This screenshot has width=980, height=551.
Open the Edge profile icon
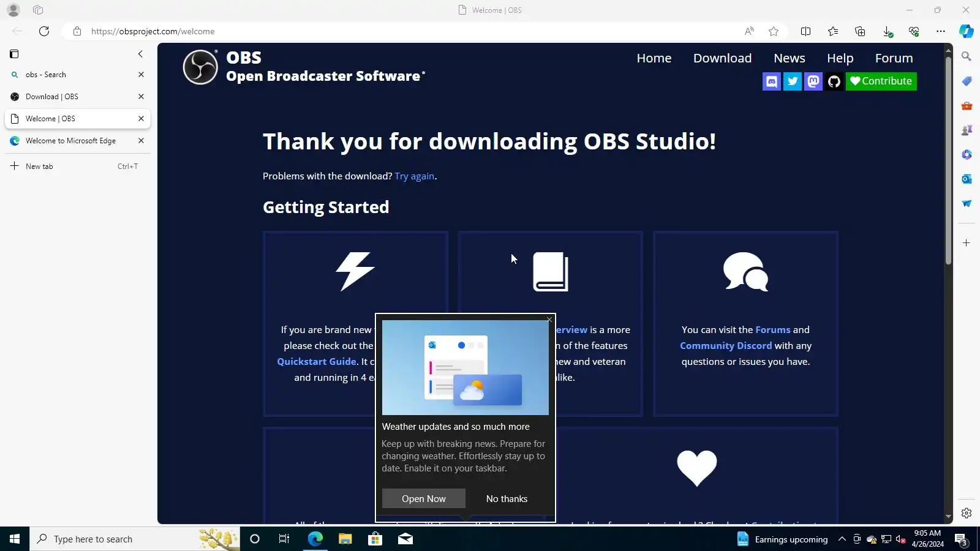(x=13, y=10)
